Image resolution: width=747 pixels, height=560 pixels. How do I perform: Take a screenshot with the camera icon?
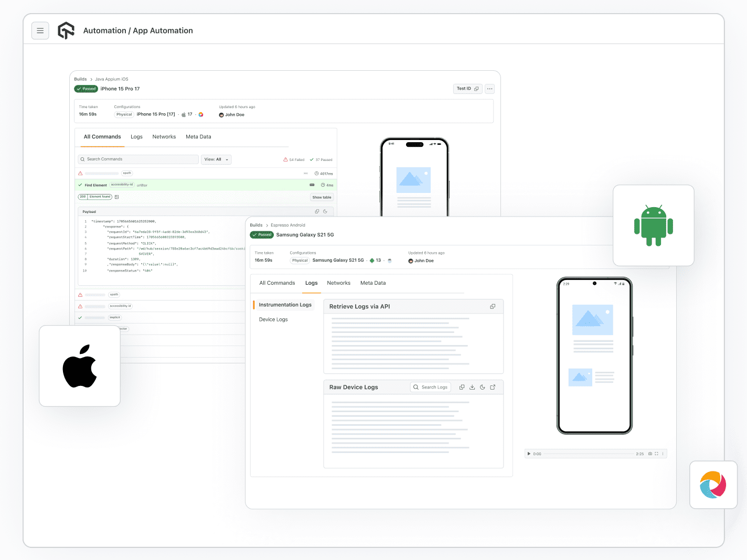650,454
